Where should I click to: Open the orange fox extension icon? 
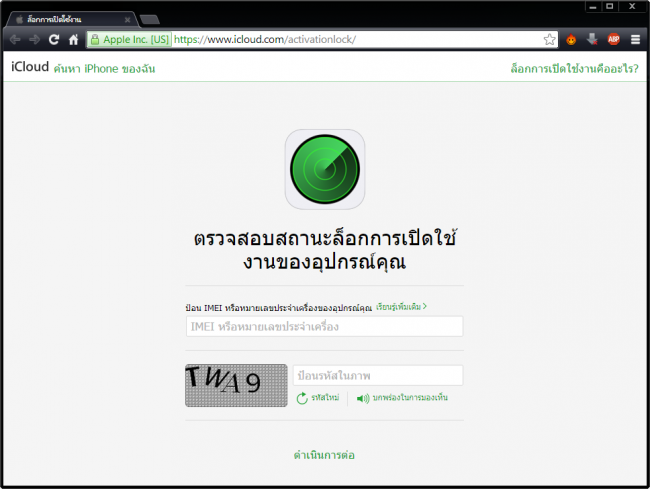[571, 39]
